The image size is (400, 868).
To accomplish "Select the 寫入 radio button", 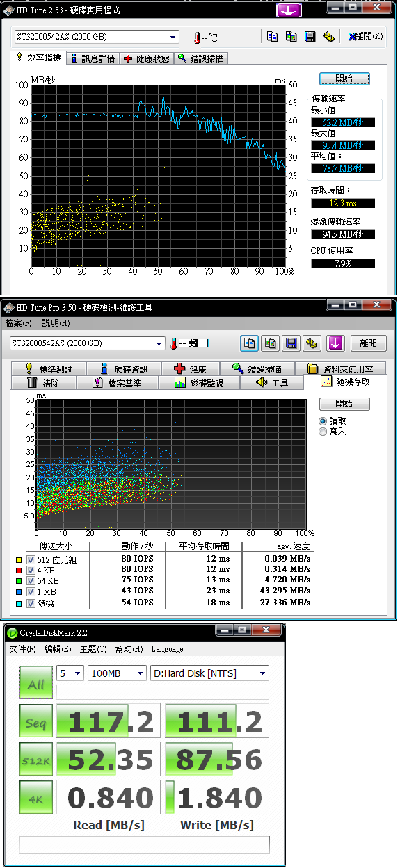I will pos(323,432).
